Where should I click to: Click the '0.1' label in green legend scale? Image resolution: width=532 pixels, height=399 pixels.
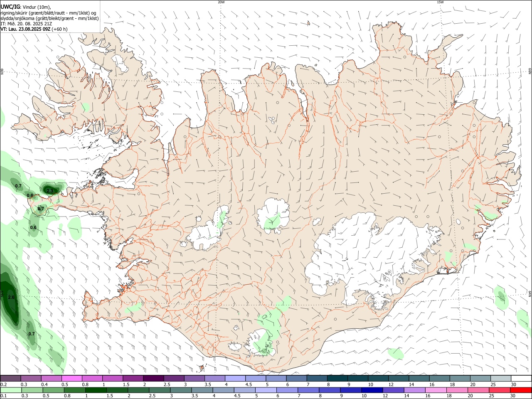pyautogui.click(x=3, y=396)
